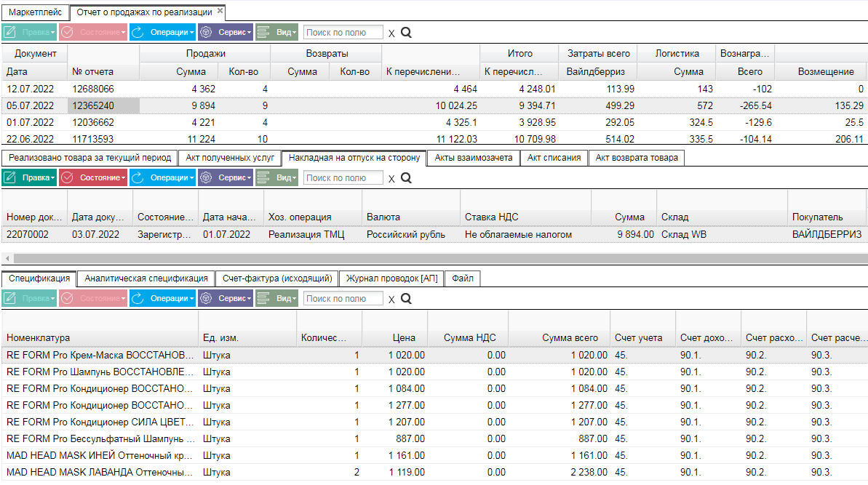Focus search field in specification toolbar
The height and width of the screenshot is (485, 868).
[x=343, y=299]
